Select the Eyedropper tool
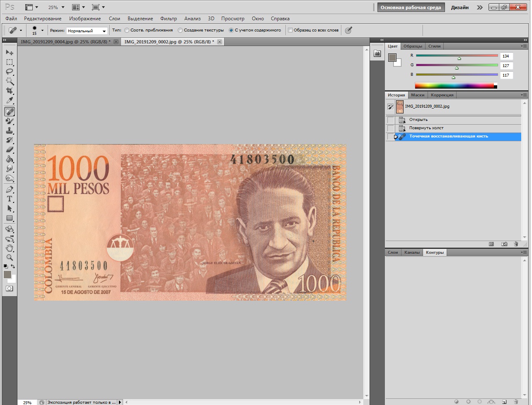This screenshot has width=532, height=405. [10, 101]
